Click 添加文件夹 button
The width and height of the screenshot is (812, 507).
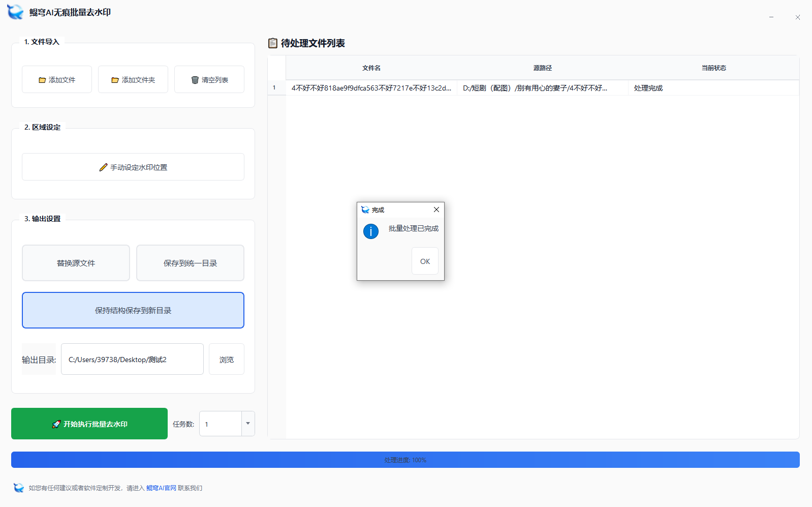tap(133, 79)
